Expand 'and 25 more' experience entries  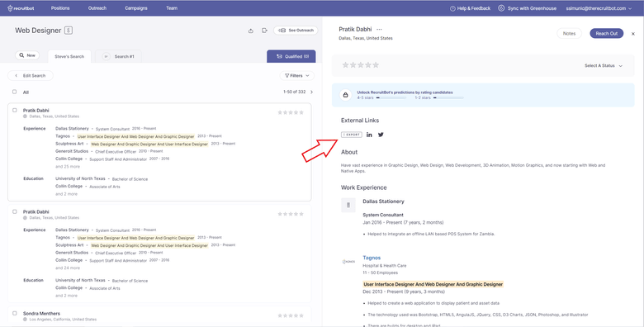click(68, 166)
